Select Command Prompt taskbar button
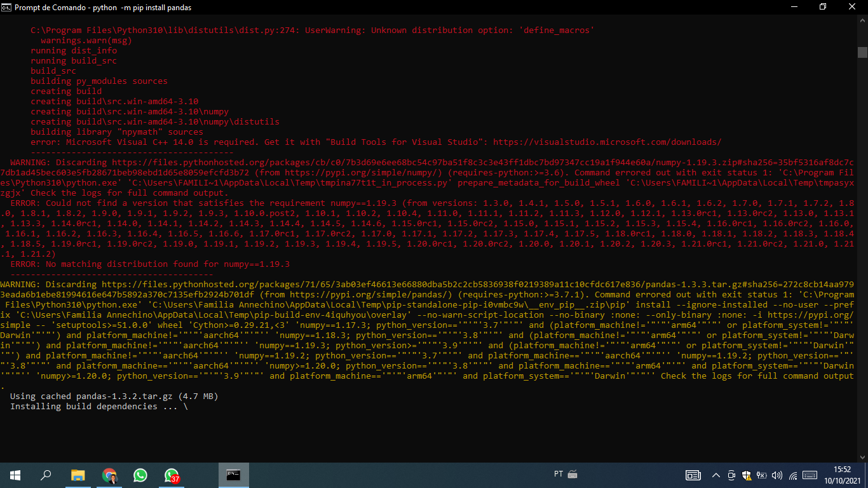Image resolution: width=868 pixels, height=488 pixels. 234,475
